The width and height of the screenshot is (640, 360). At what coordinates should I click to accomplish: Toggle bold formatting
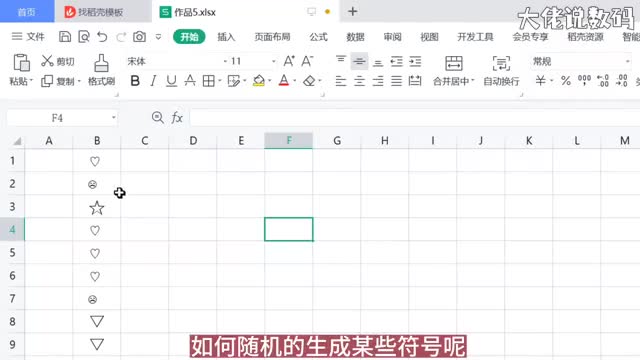point(135,81)
